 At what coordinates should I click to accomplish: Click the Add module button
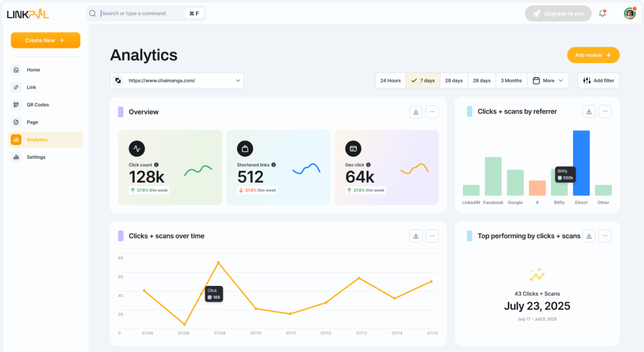point(593,55)
